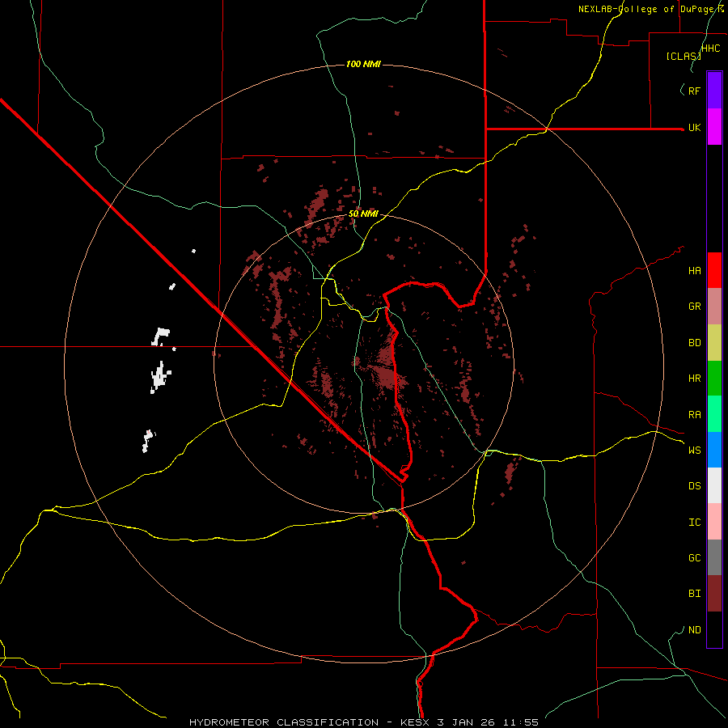Select the GR legend color block
Viewport: 728px width, 728px height.
[x=714, y=306]
